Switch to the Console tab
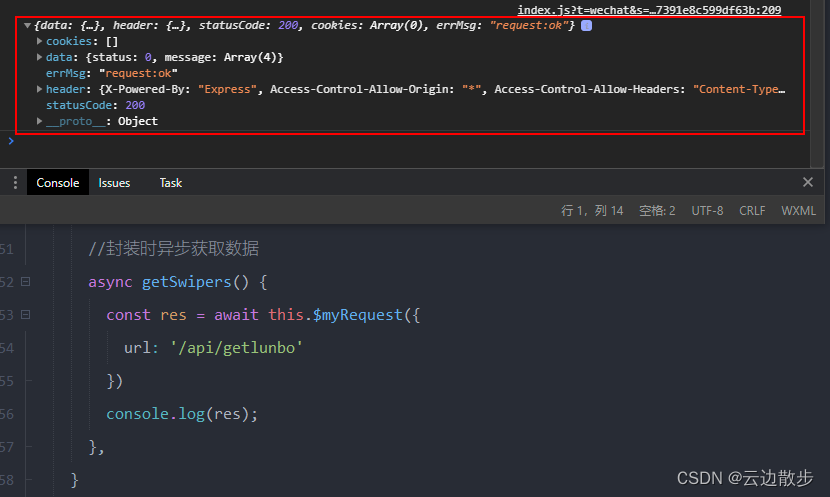This screenshot has width=830, height=497. pyautogui.click(x=58, y=183)
